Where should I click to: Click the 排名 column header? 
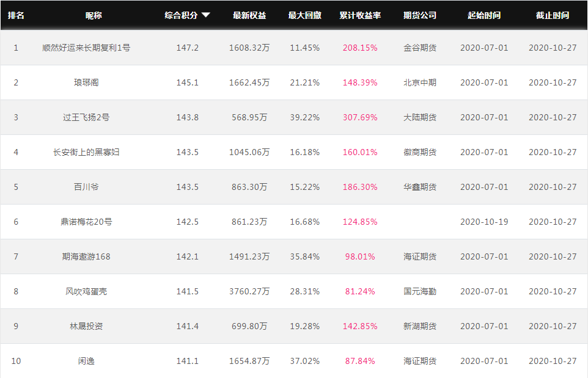[x=16, y=15]
